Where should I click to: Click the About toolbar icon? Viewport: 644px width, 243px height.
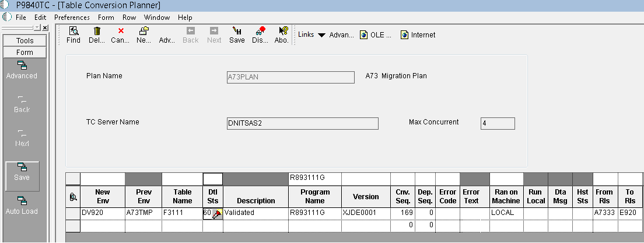tap(283, 31)
